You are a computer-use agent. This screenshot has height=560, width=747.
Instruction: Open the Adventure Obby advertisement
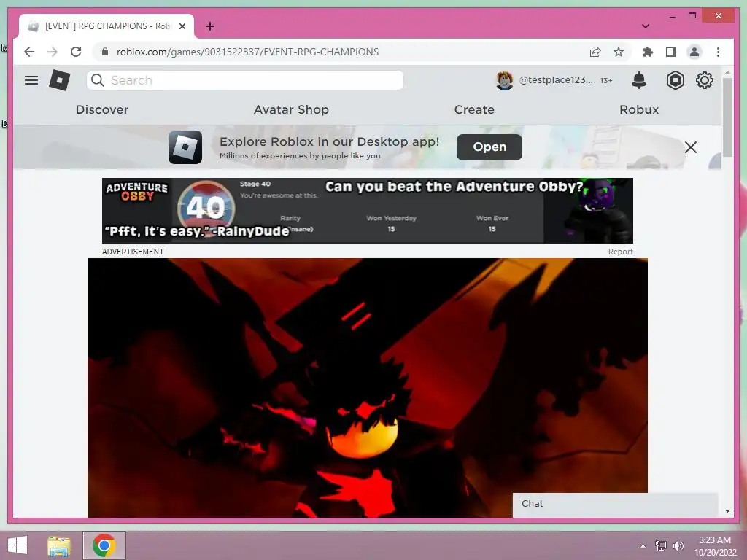pos(368,211)
